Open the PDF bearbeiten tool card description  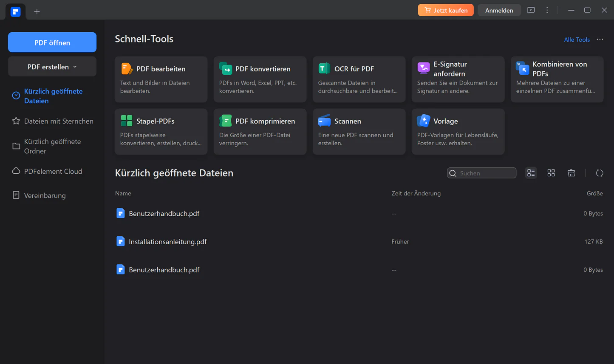tap(155, 87)
